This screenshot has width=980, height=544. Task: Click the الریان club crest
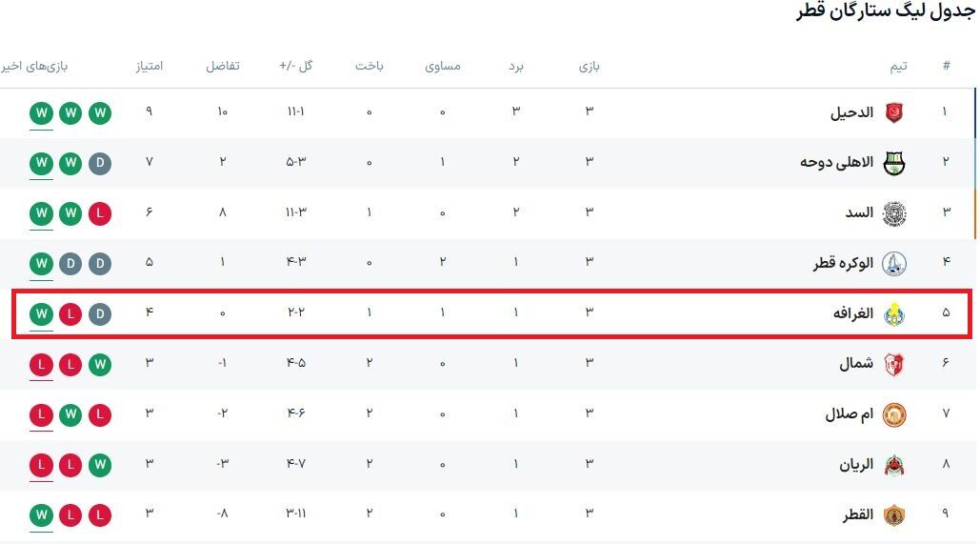point(893,466)
